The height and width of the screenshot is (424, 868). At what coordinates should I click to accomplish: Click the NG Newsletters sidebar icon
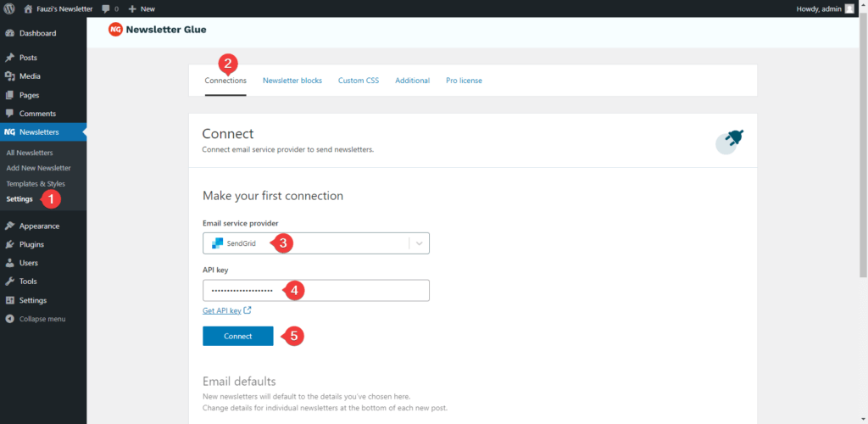[x=9, y=132]
